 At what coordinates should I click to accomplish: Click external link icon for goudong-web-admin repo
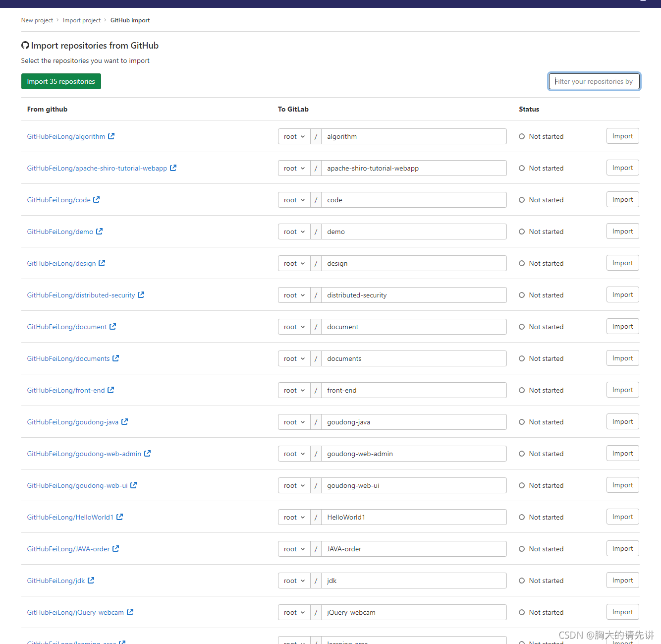[148, 453]
